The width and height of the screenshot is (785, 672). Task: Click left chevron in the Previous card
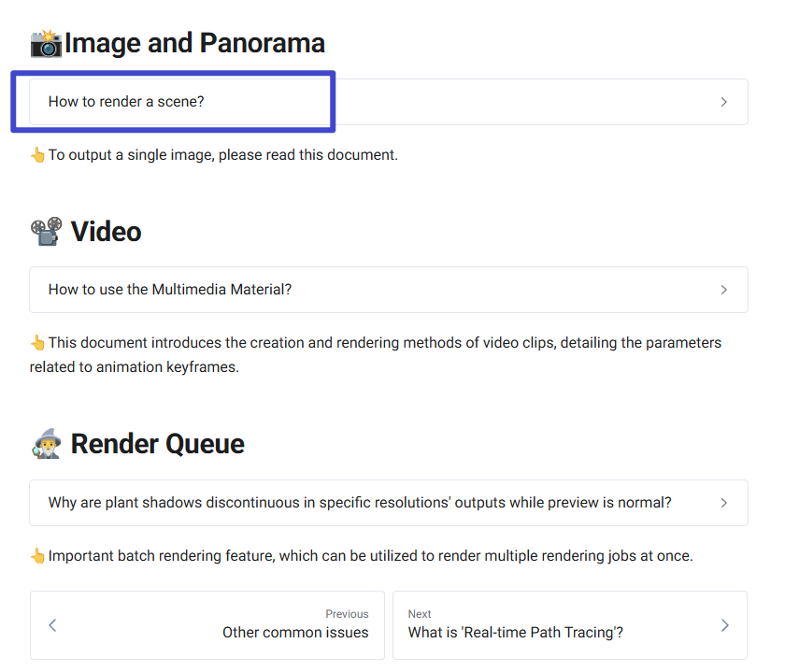point(52,625)
